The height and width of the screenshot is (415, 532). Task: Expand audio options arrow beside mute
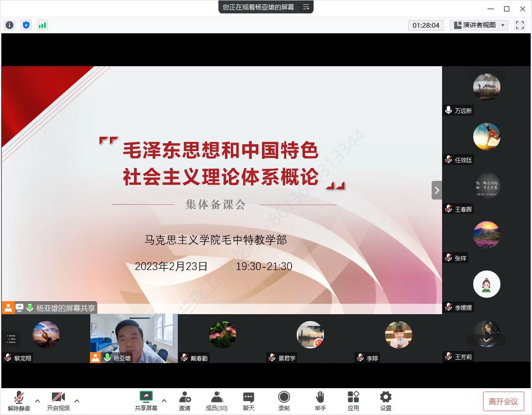[x=38, y=401]
